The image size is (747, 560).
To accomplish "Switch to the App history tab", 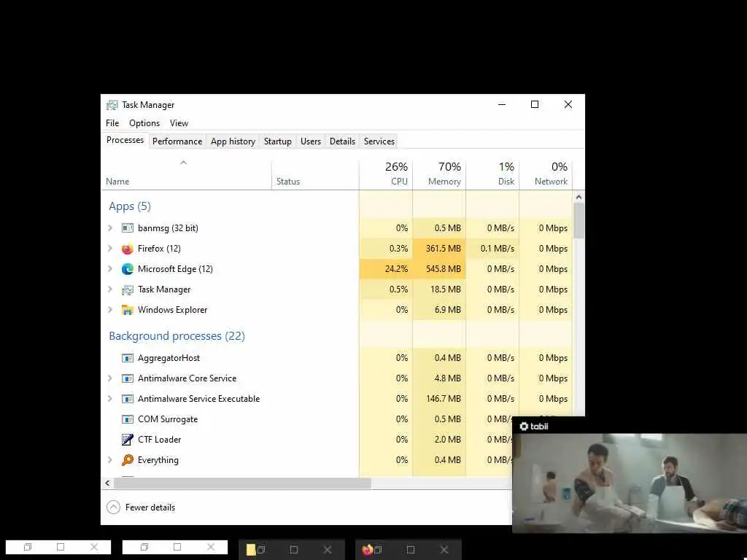I will (233, 141).
